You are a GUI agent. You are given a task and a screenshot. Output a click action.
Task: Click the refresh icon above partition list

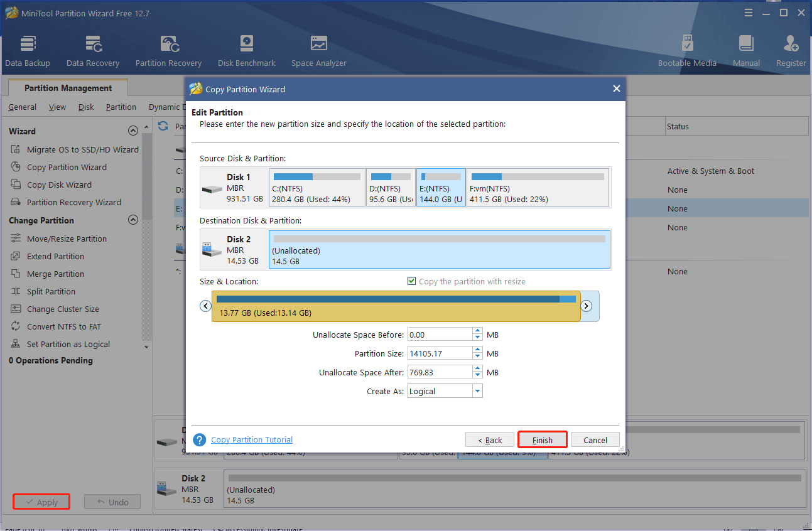coord(163,126)
